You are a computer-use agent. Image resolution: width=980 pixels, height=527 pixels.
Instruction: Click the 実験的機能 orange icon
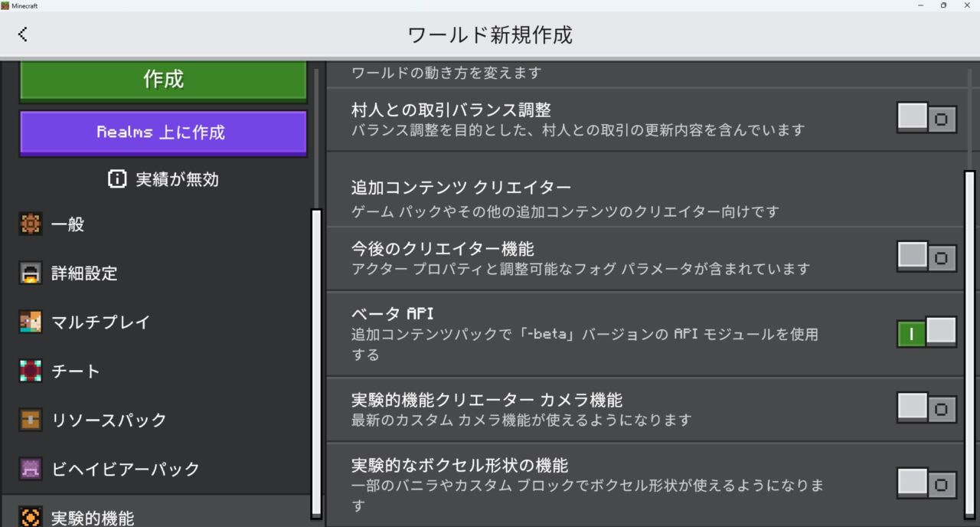(31, 517)
